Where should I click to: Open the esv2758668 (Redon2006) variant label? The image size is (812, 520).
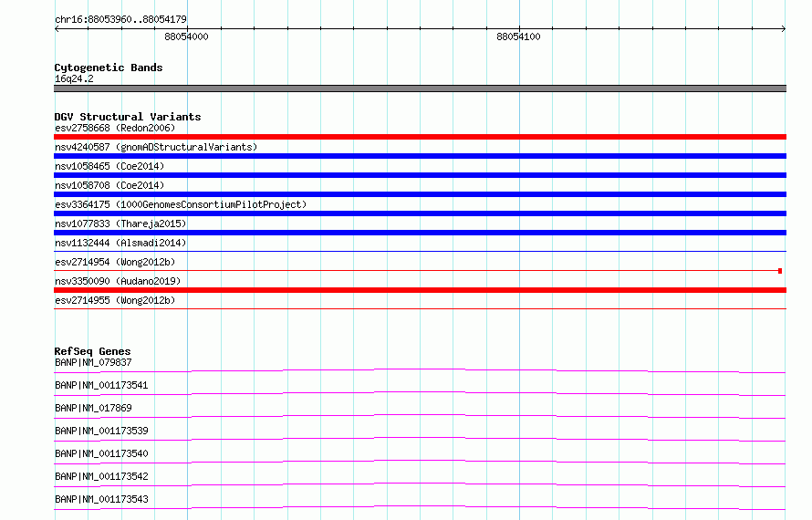click(x=115, y=128)
